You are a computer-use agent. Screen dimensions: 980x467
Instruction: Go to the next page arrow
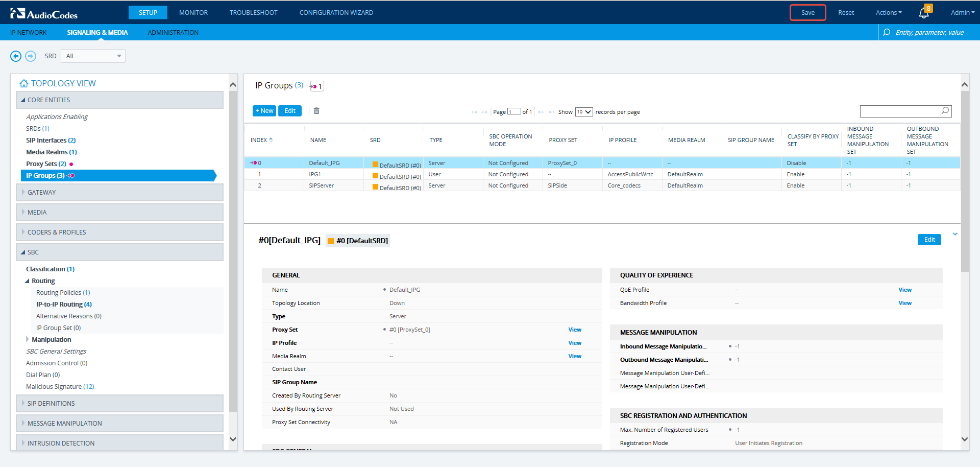(x=541, y=112)
